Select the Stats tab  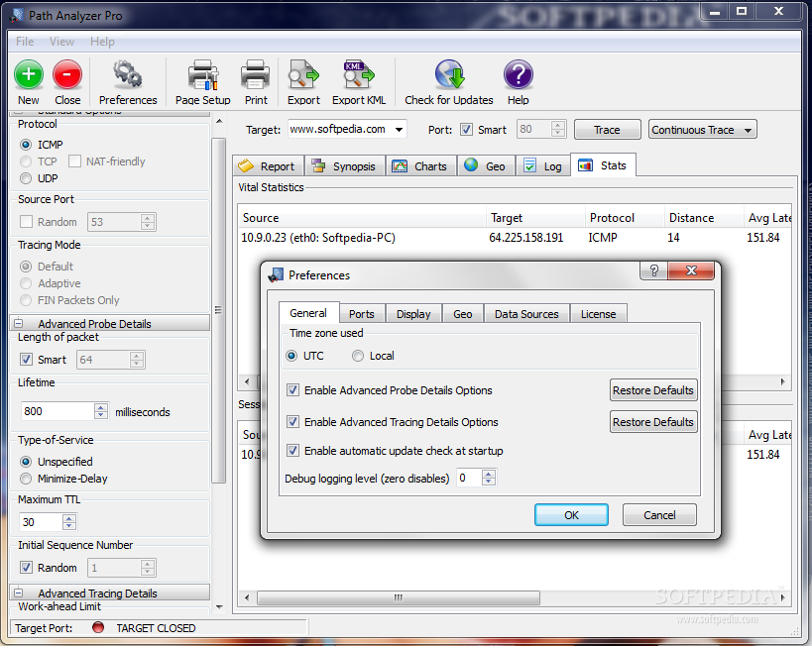603,165
